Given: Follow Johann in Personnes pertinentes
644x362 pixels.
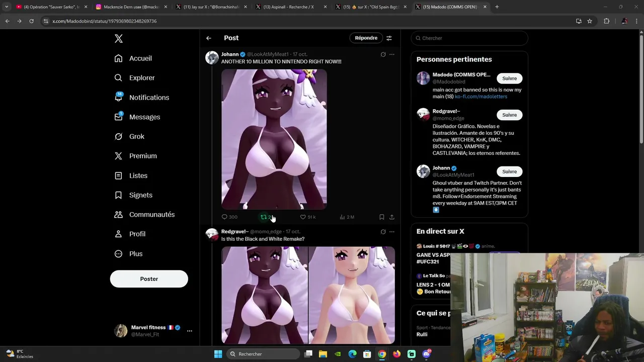Looking at the screenshot, I should point(509,171).
